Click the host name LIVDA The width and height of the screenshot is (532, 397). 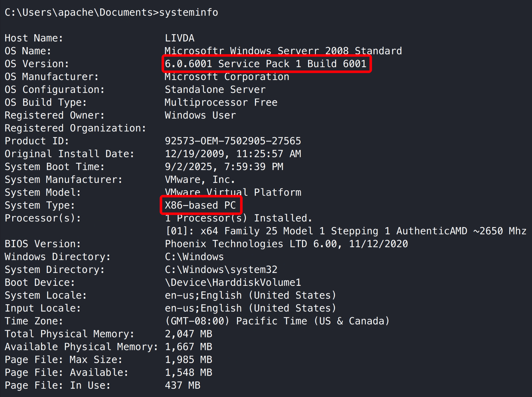[x=180, y=38]
